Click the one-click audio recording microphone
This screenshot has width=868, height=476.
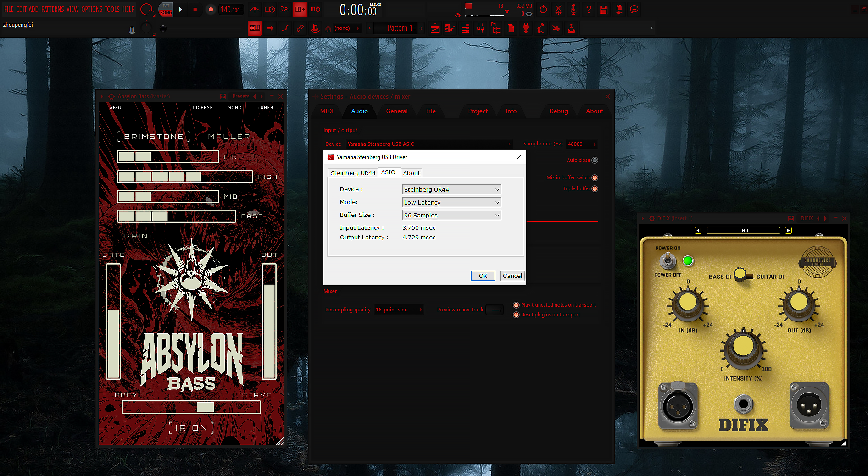coord(573,9)
